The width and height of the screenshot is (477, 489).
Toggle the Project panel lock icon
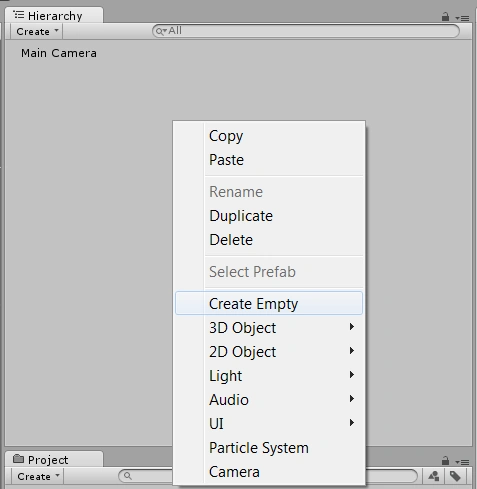pos(445,461)
